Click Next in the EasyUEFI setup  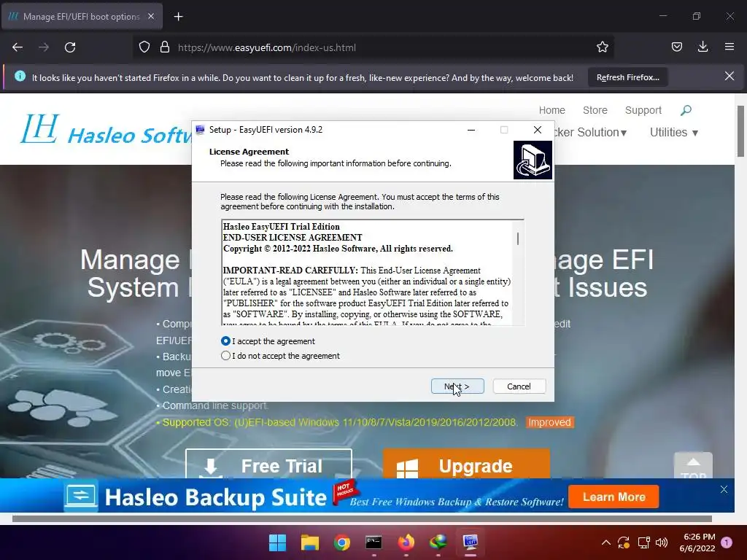click(457, 386)
